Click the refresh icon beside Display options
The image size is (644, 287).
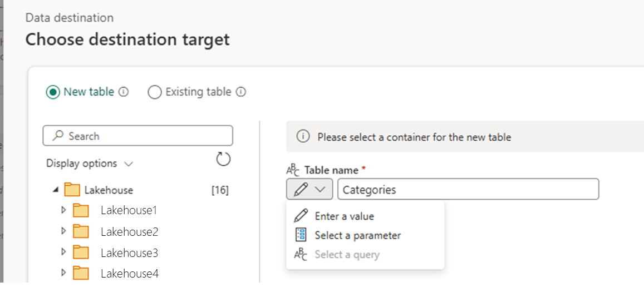tap(223, 159)
